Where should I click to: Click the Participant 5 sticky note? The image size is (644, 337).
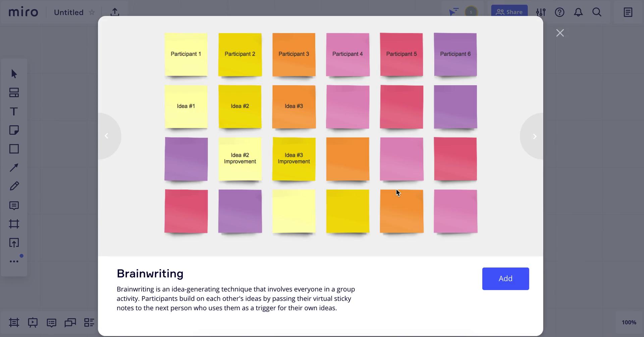[x=401, y=54]
